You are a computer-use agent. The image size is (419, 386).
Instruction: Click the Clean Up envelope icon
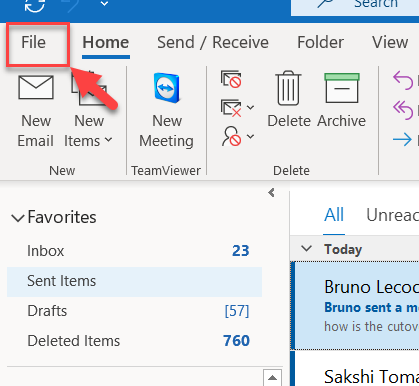231,108
